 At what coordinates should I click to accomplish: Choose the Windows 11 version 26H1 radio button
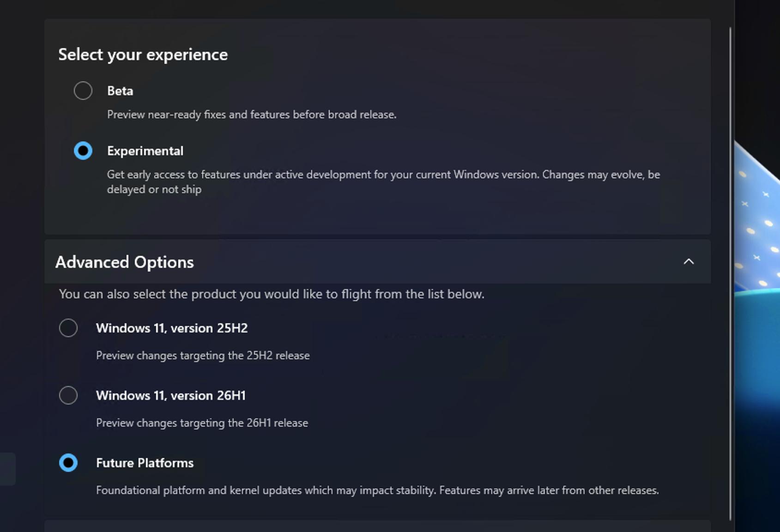click(68, 396)
